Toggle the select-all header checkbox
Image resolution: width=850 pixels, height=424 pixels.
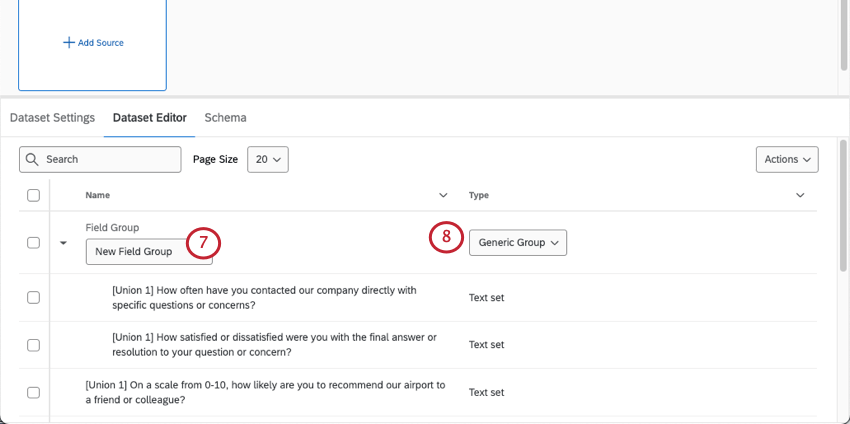pyautogui.click(x=33, y=195)
